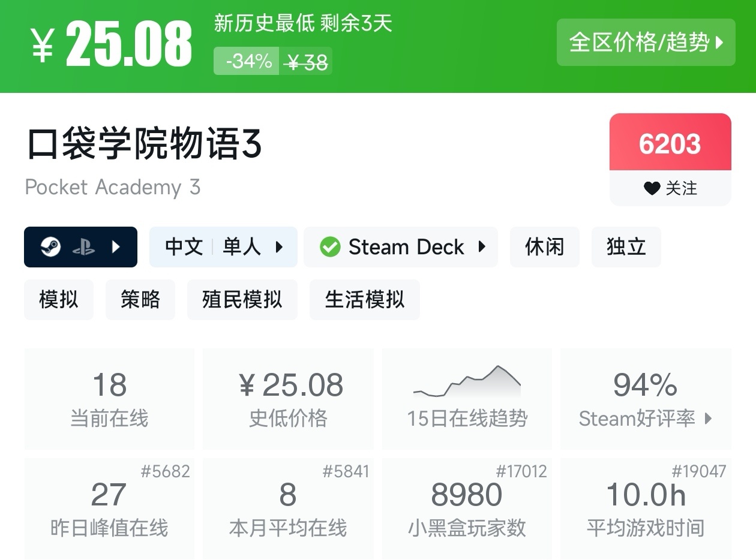This screenshot has width=756, height=560.
Task: Open the Steam好评率 details arrow
Action: [x=709, y=419]
